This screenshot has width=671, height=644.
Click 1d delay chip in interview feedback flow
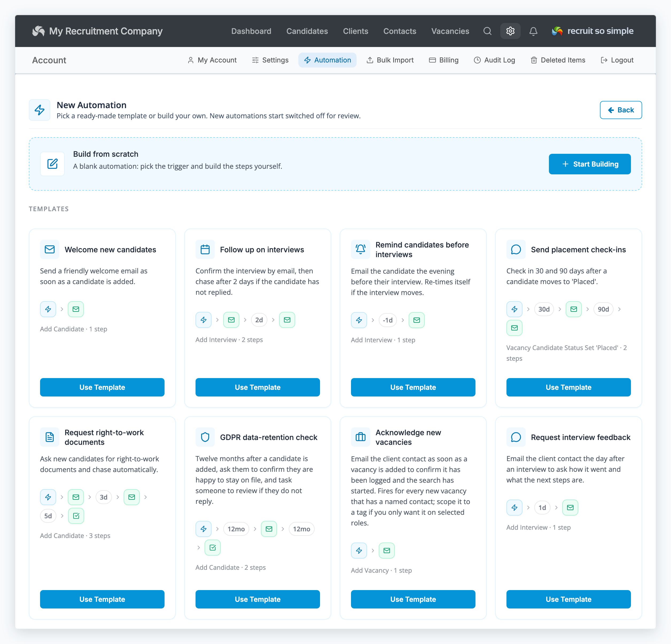click(x=542, y=508)
